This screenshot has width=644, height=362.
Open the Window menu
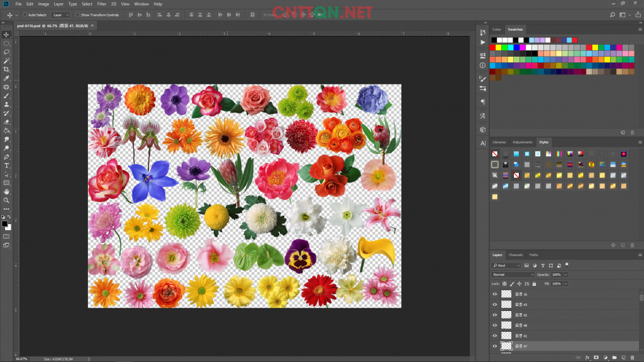[x=142, y=4]
